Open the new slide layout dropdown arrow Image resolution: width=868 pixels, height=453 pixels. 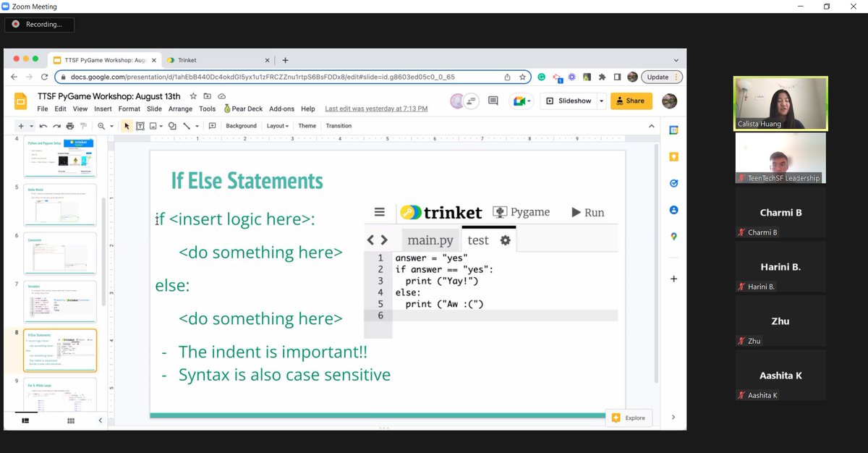pos(32,126)
